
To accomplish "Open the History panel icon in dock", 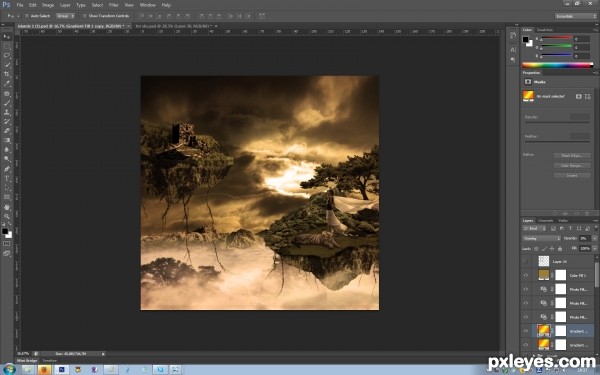I will 513,36.
